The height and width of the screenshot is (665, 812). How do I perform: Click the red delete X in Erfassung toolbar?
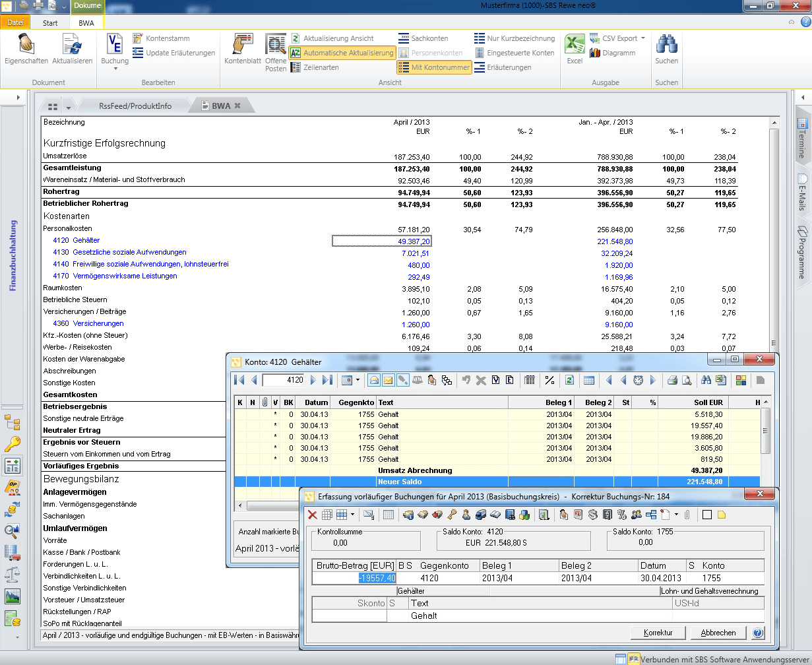pyautogui.click(x=313, y=515)
